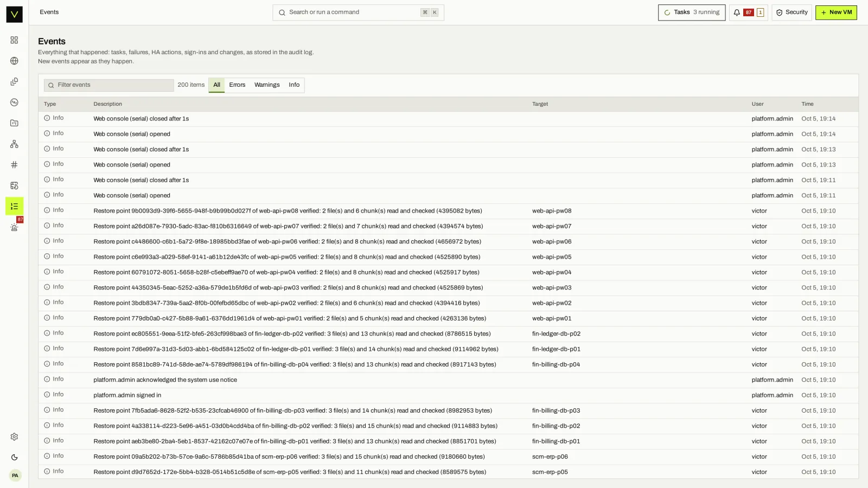Open Tasks 3 running dropdown
This screenshot has height=488, width=868.
pyautogui.click(x=692, y=12)
